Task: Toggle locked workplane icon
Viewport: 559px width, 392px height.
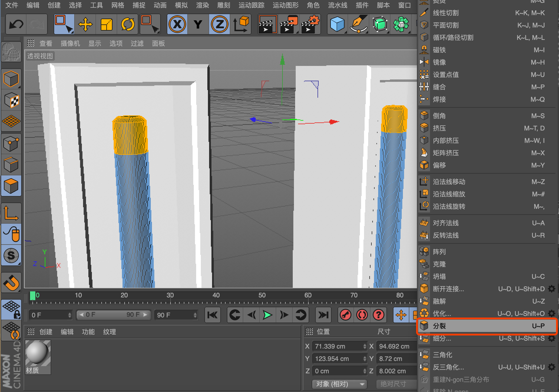Action: pyautogui.click(x=11, y=309)
